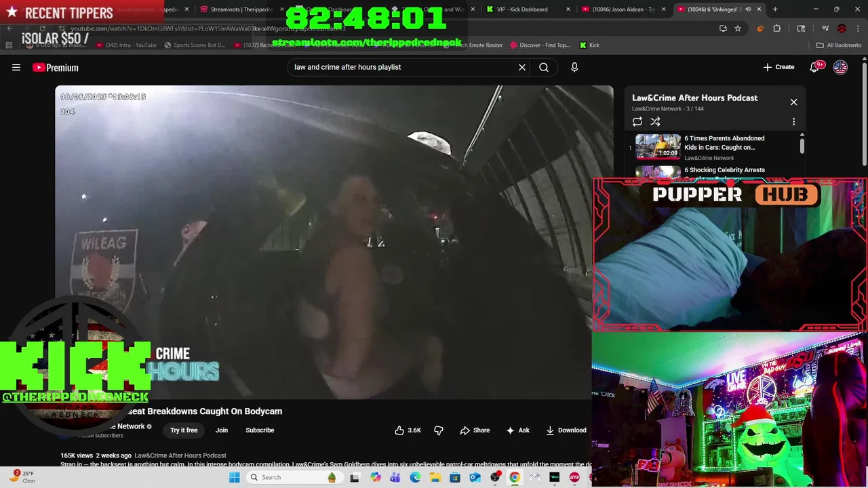Click the video player to pause
This screenshot has height=488, width=868.
click(x=334, y=243)
